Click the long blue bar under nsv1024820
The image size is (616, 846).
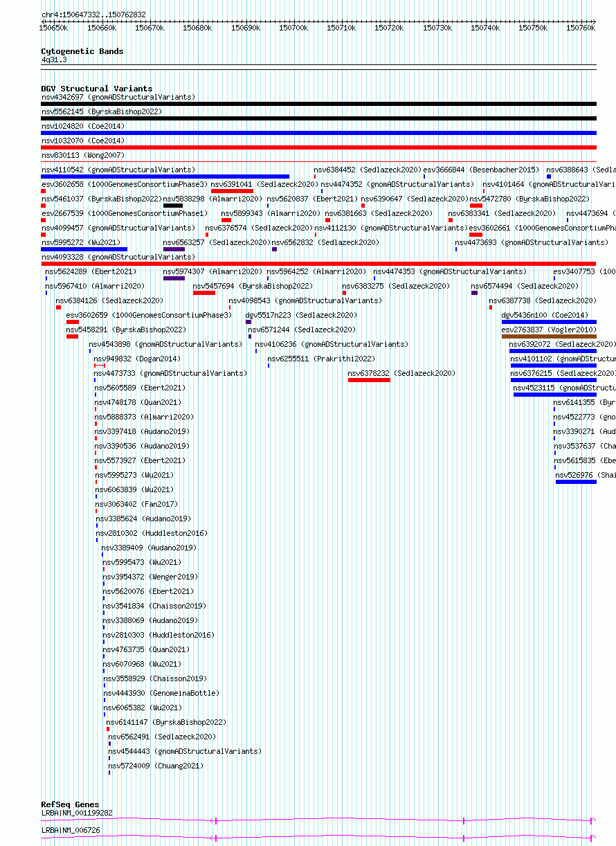(x=318, y=133)
